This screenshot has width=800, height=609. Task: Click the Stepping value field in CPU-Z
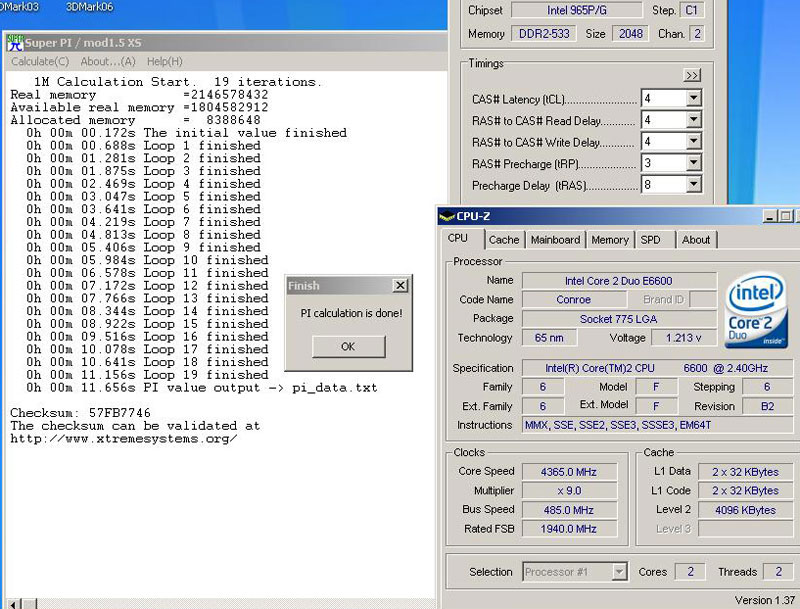click(x=768, y=387)
